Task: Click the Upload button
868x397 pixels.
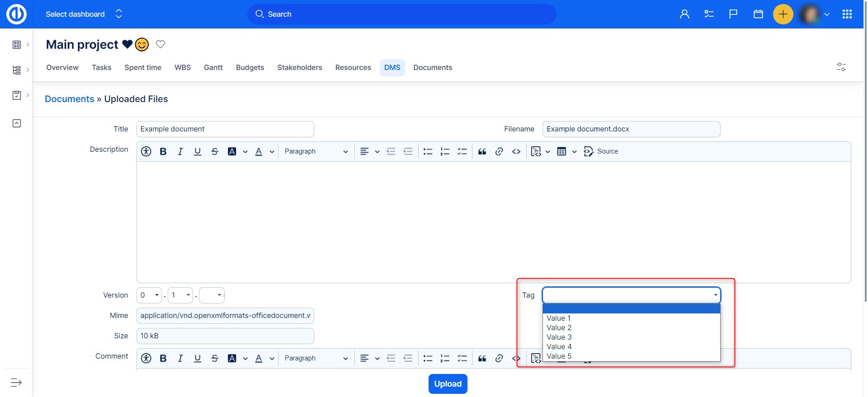Action: tap(448, 384)
